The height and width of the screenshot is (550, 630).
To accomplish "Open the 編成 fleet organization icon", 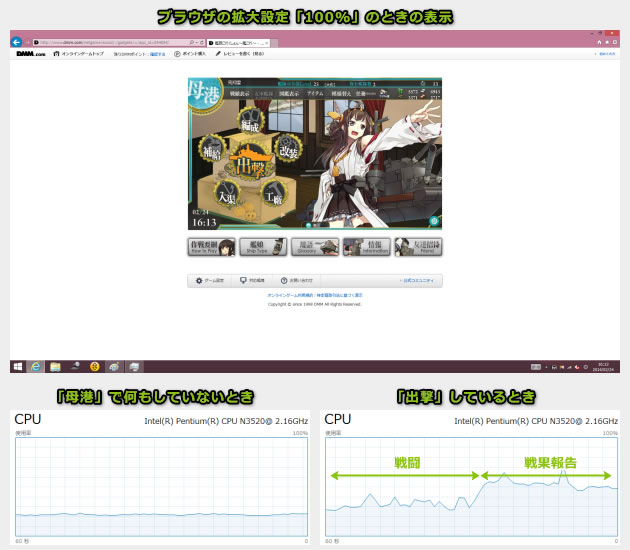I will pyautogui.click(x=251, y=121).
